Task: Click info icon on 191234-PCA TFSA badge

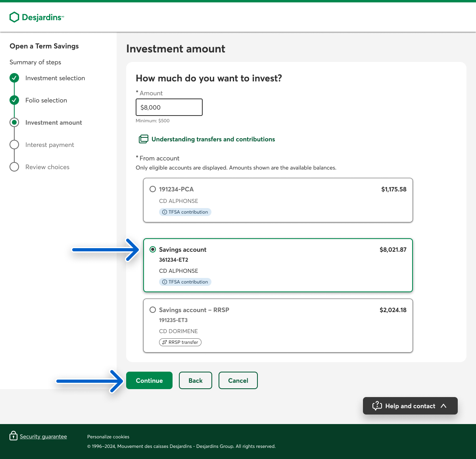Action: click(165, 212)
